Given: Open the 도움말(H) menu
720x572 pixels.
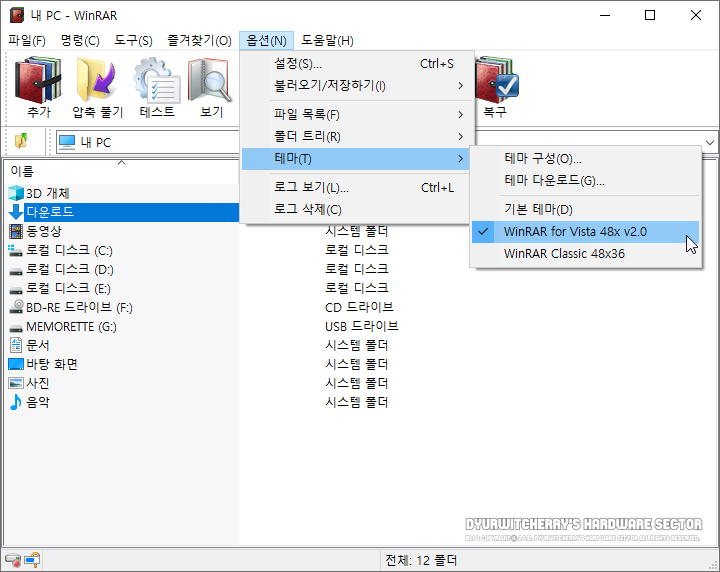Looking at the screenshot, I should (x=327, y=40).
